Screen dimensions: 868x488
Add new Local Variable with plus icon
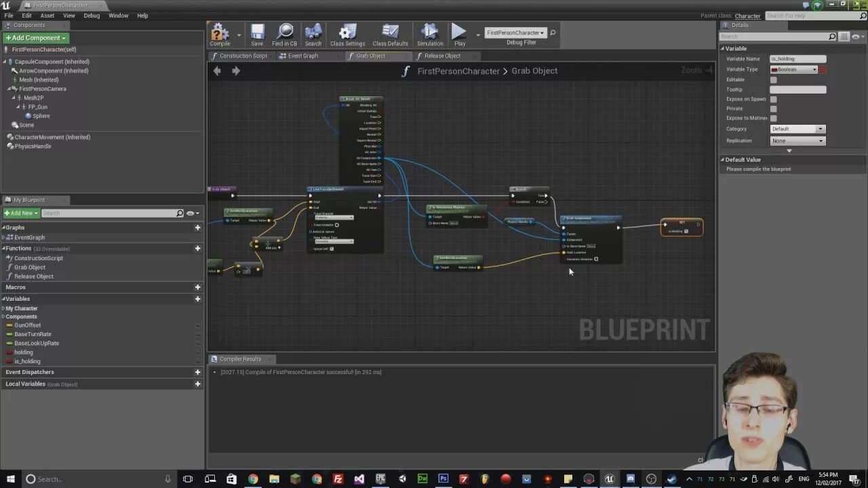coord(197,384)
